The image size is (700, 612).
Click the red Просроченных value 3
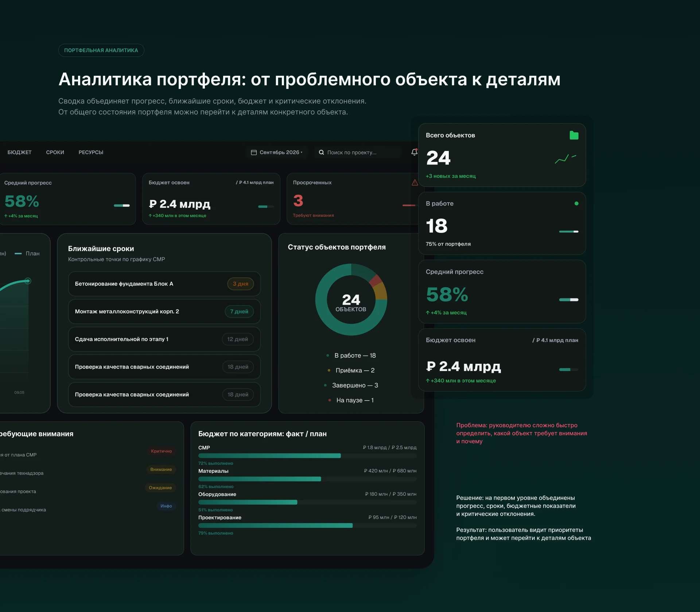click(298, 201)
